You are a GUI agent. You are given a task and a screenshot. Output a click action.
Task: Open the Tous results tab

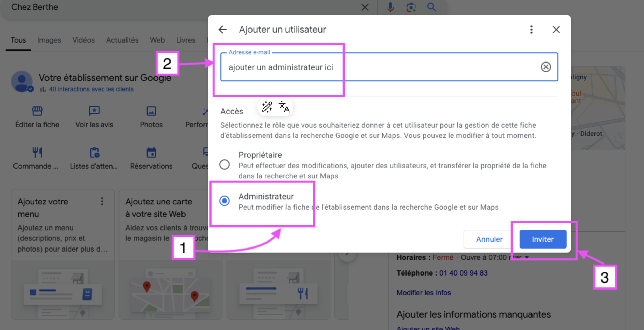pos(18,40)
